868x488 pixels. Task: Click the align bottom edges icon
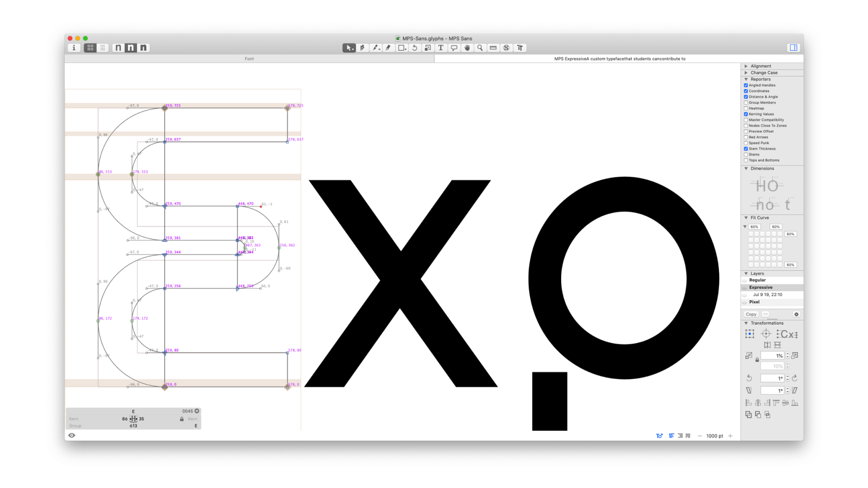tap(795, 403)
